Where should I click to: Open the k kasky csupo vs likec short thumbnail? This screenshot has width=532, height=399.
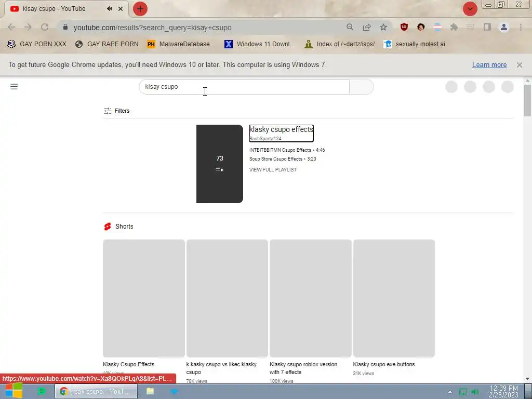coord(227,298)
